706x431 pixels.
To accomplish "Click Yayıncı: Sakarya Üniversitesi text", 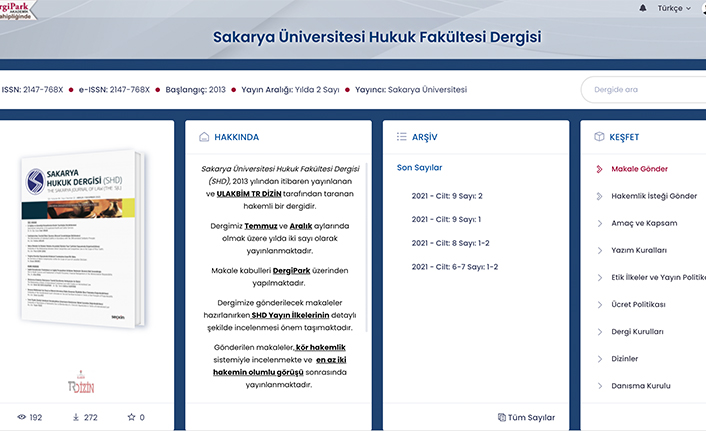I will pos(411,90).
